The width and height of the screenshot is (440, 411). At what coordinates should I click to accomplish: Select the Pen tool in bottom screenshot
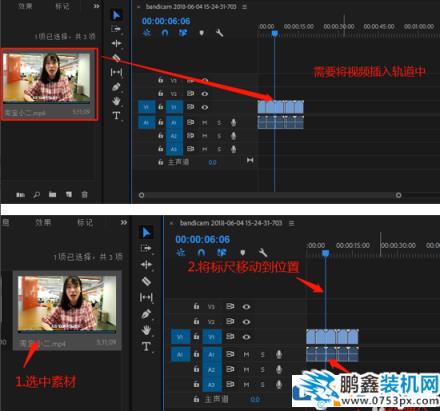tap(146, 314)
